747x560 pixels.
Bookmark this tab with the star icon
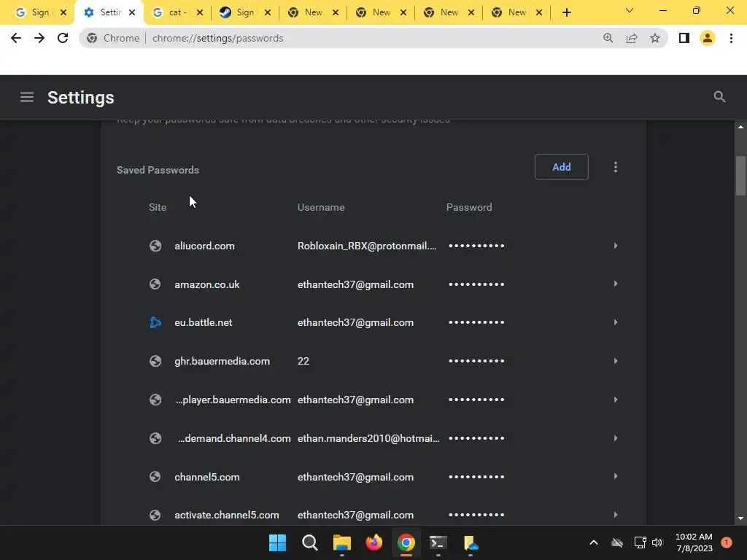point(655,38)
